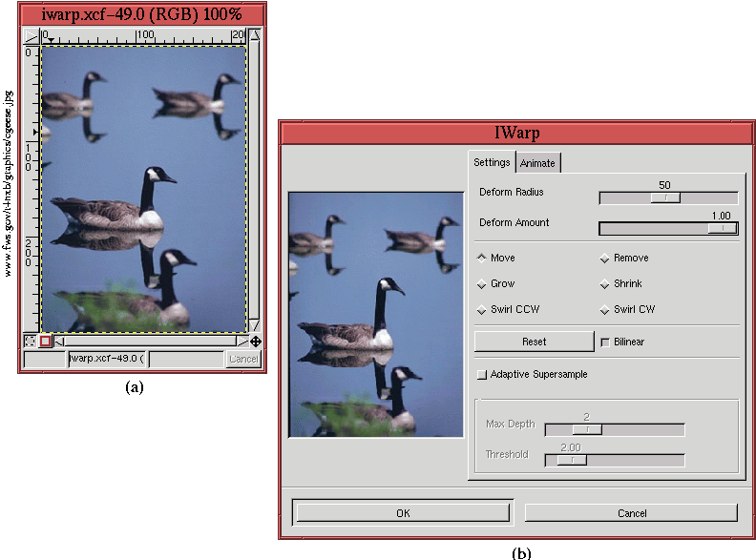The height and width of the screenshot is (560, 756).
Task: Choose the Swirl CW deform mode
Action: tap(604, 309)
